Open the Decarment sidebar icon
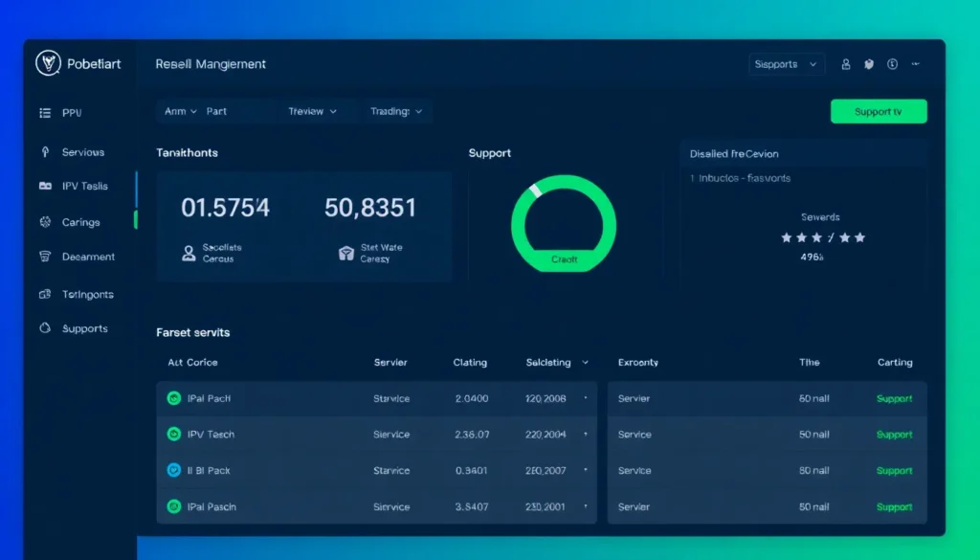 pyautogui.click(x=45, y=257)
